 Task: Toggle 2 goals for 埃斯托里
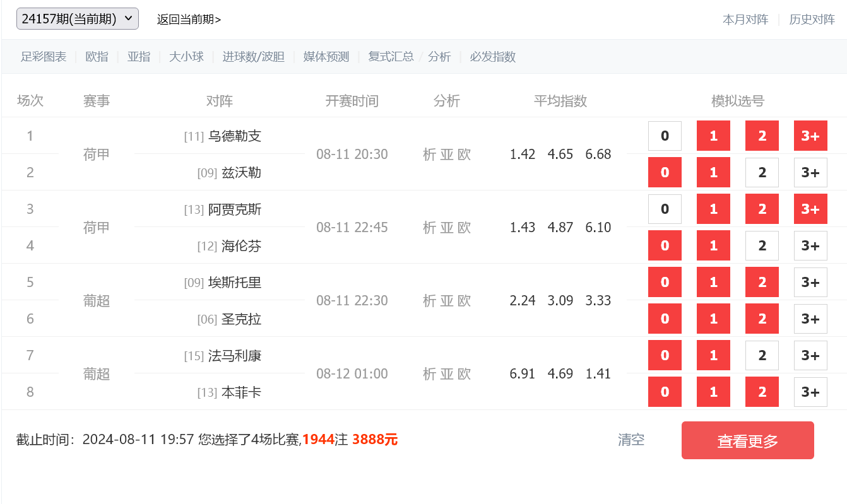pyautogui.click(x=762, y=283)
